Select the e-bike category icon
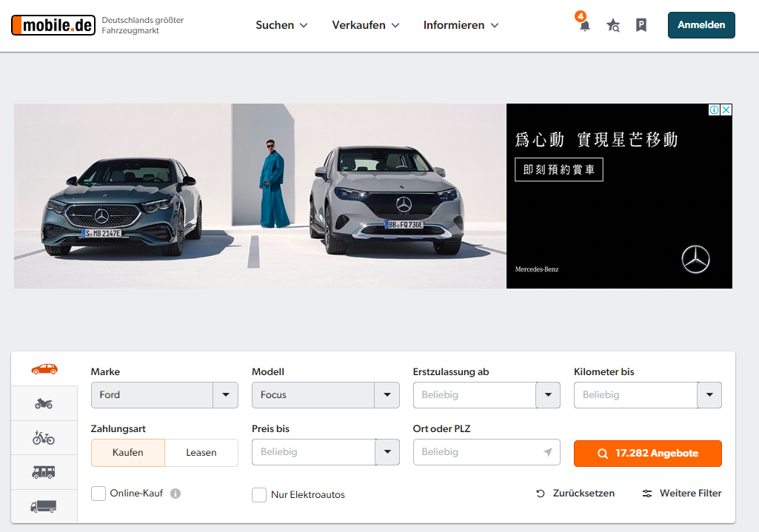The width and height of the screenshot is (759, 532). 44,438
